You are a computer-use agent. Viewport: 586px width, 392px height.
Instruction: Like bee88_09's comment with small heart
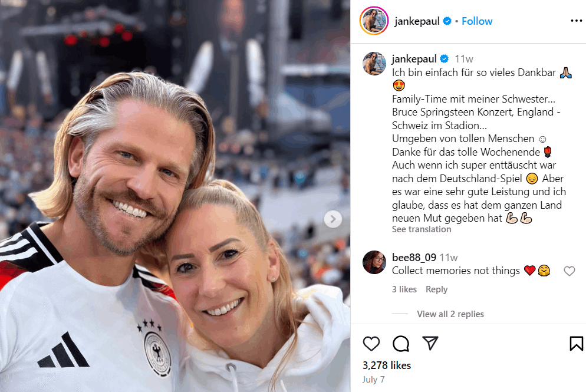[x=569, y=271]
